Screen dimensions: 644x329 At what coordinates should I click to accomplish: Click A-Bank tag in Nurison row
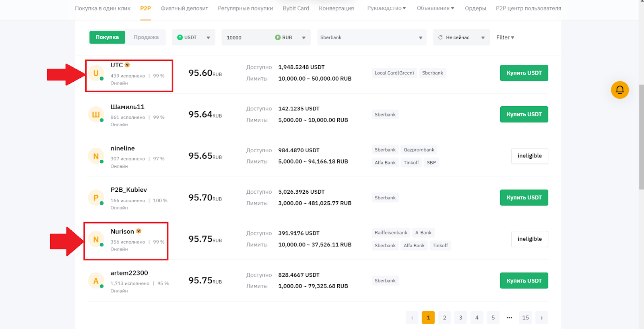[x=423, y=233]
